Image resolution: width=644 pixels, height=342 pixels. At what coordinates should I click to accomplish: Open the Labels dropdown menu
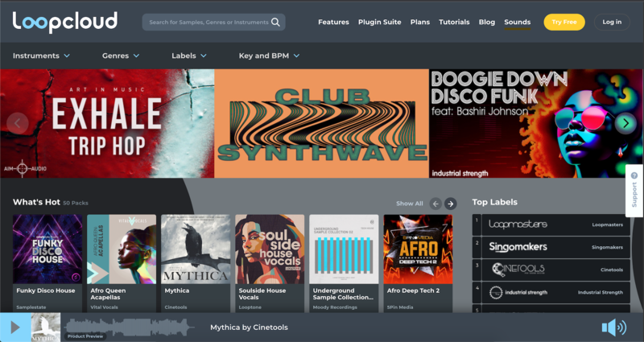pos(189,56)
